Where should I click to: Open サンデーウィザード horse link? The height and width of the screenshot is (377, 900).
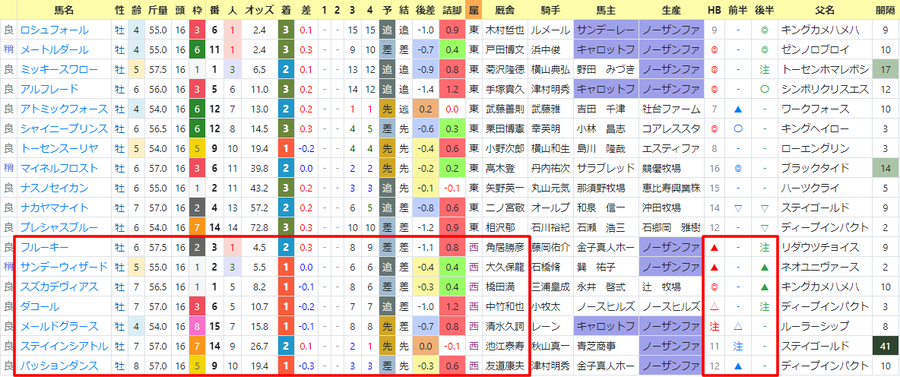(x=64, y=267)
